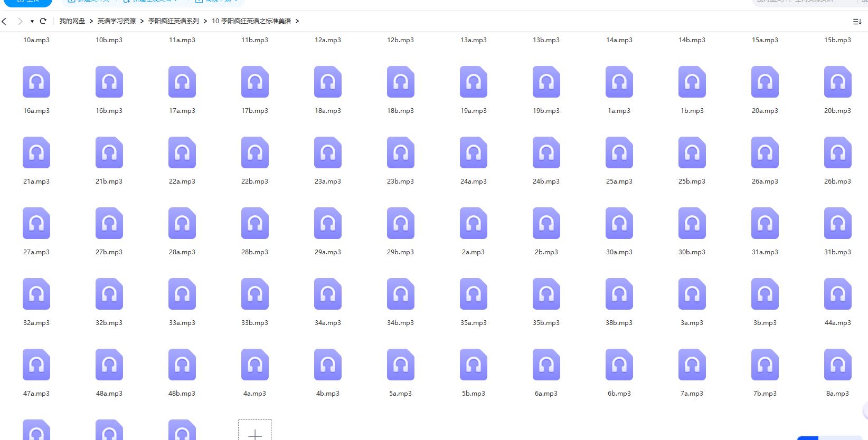Click the 4a.mp3 audio file icon

click(x=255, y=365)
